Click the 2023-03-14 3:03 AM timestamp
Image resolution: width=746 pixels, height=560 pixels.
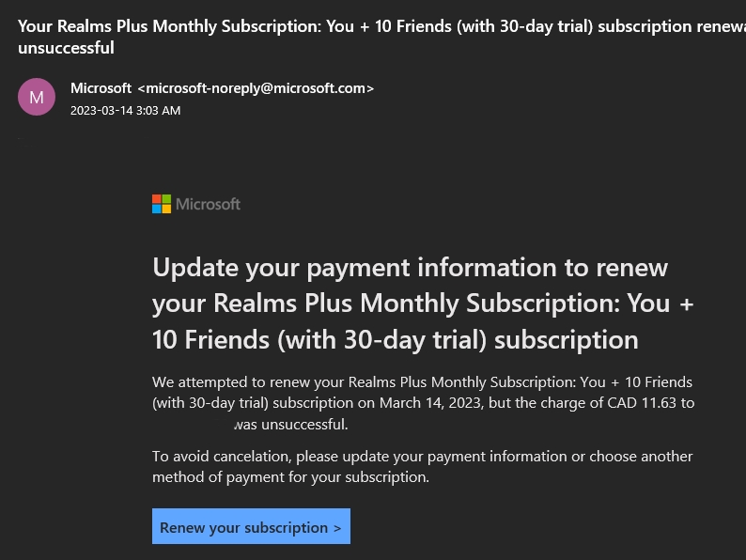pyautogui.click(x=125, y=111)
